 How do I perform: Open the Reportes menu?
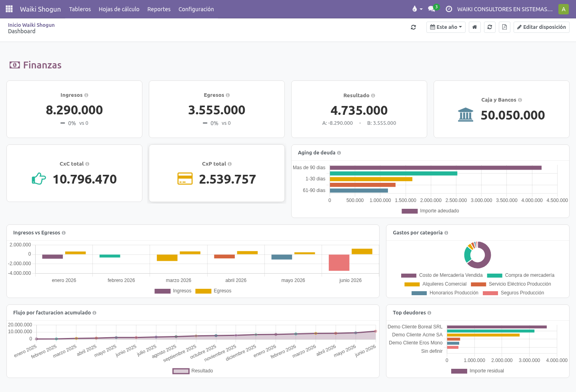point(159,9)
